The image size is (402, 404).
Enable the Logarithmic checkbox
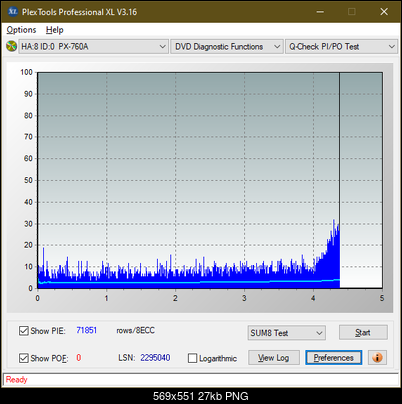coord(192,358)
